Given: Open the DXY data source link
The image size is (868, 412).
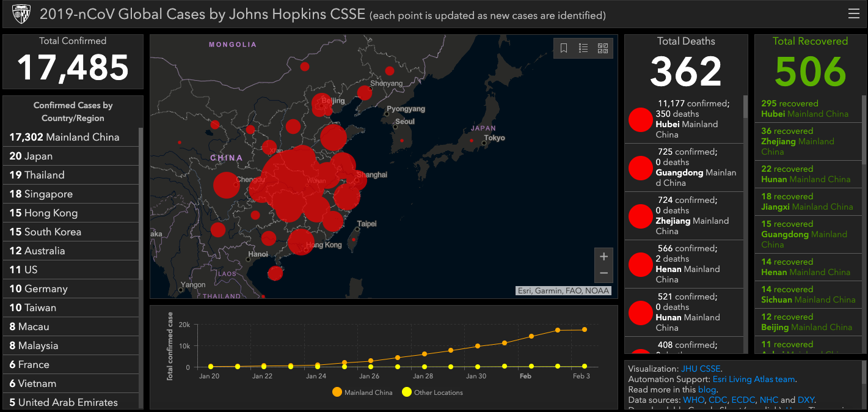Looking at the screenshot, I should click(806, 400).
